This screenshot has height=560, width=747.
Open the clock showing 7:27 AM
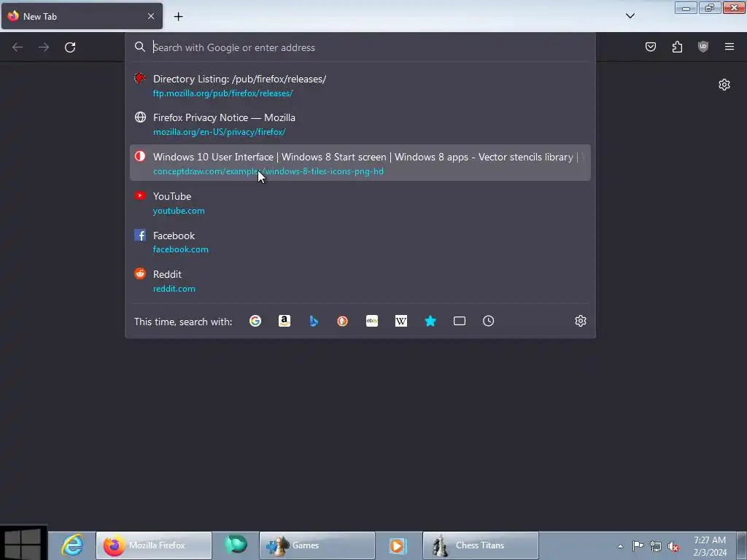pyautogui.click(x=710, y=546)
